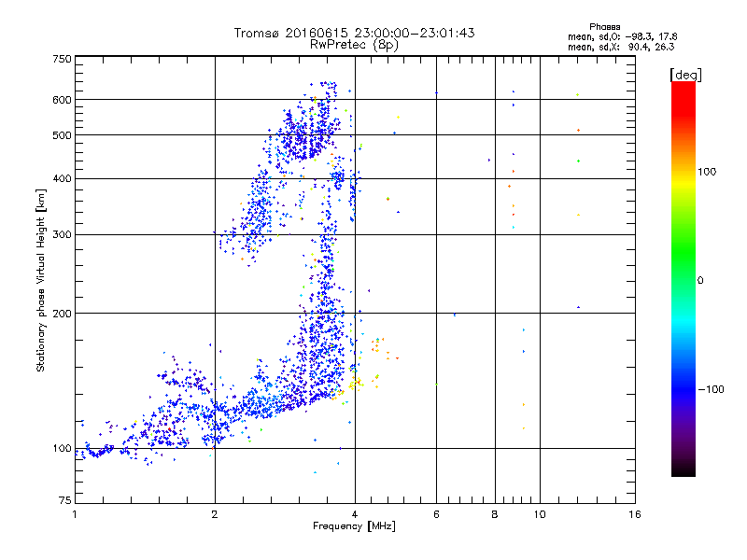Screen dimensions: 747x560
Task: Click the x-axis label '8'
Action: (495, 514)
